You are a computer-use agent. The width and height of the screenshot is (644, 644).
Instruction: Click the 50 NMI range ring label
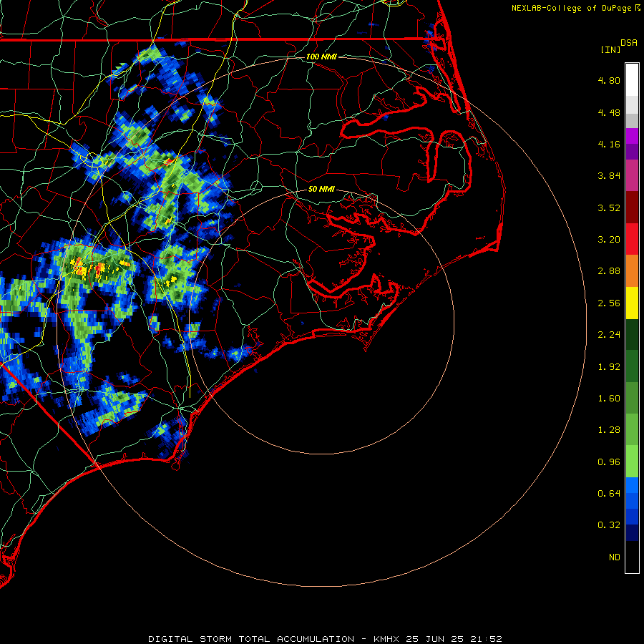(321, 189)
